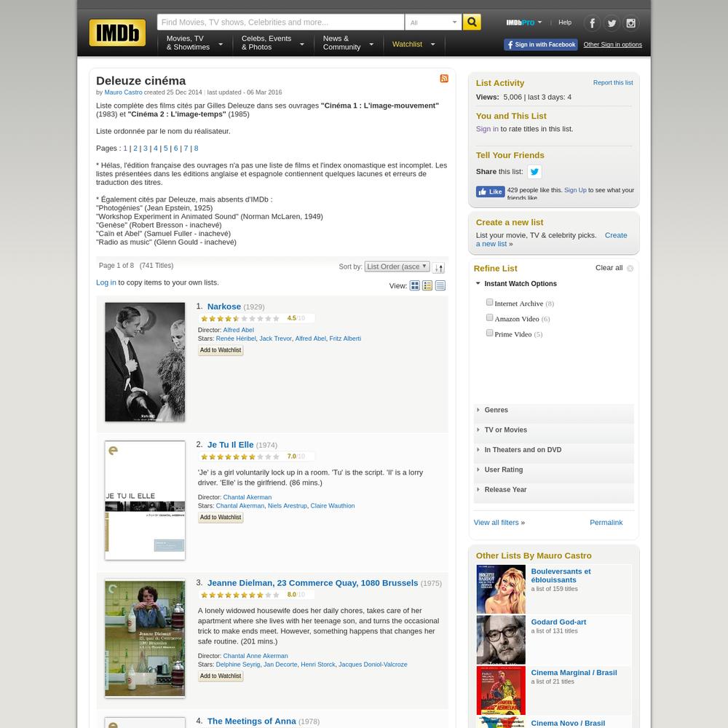Switch to compact list view icon
Viewport: 728px width, 728px height.
[x=440, y=285]
